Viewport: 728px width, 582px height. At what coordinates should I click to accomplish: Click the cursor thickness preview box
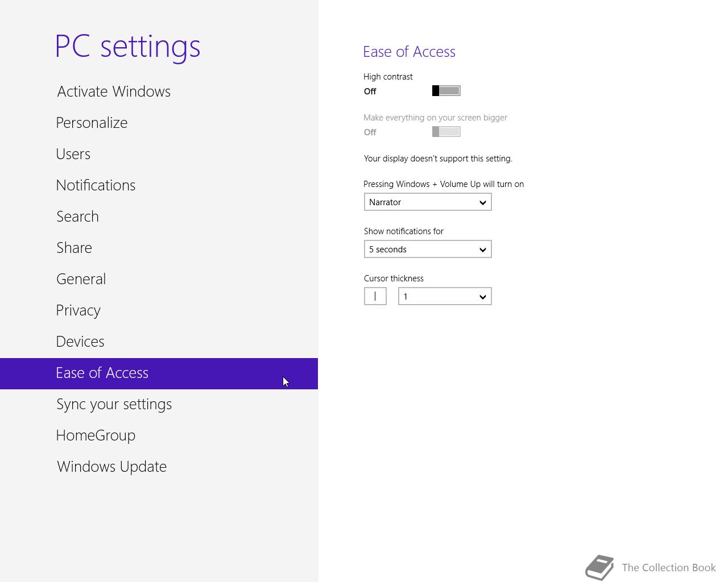tap(375, 297)
